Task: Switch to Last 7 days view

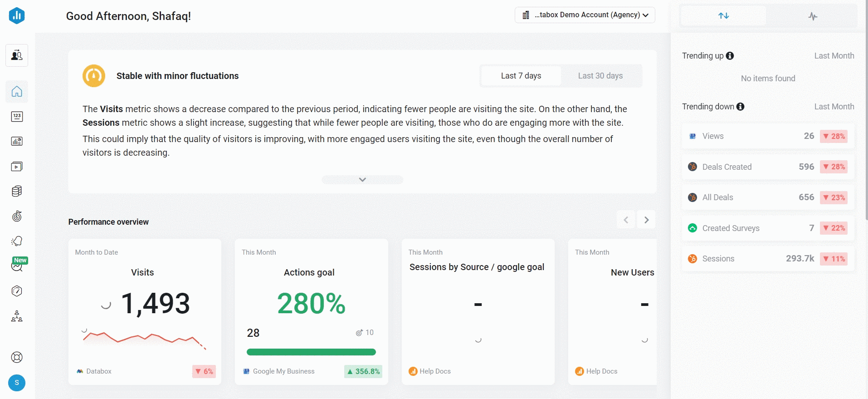Action: tap(521, 76)
